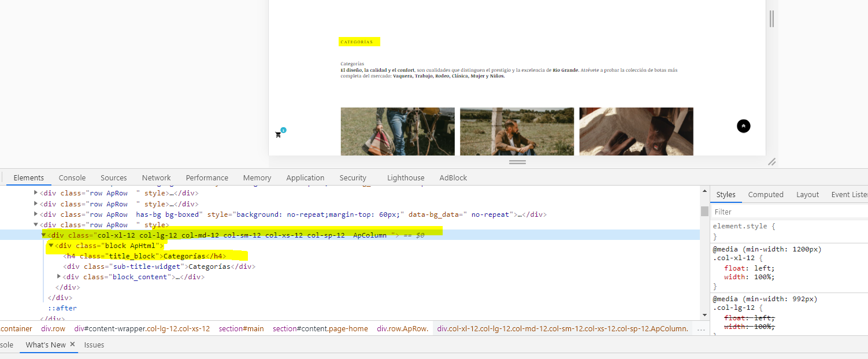868x359 pixels.
Task: Click the highlighted CATEGORÍAS page heading
Action: coord(357,42)
